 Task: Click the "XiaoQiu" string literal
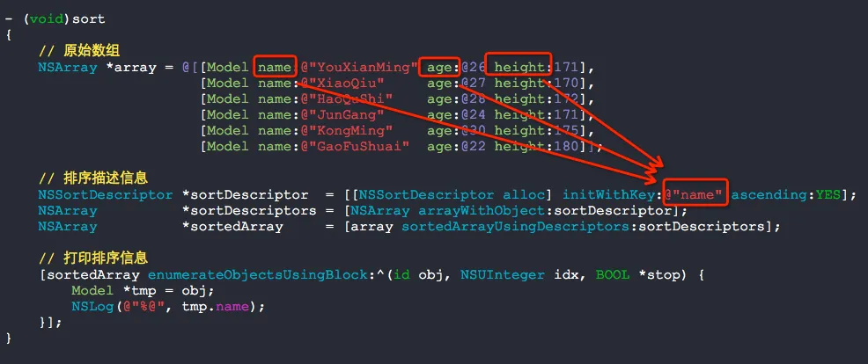342,84
